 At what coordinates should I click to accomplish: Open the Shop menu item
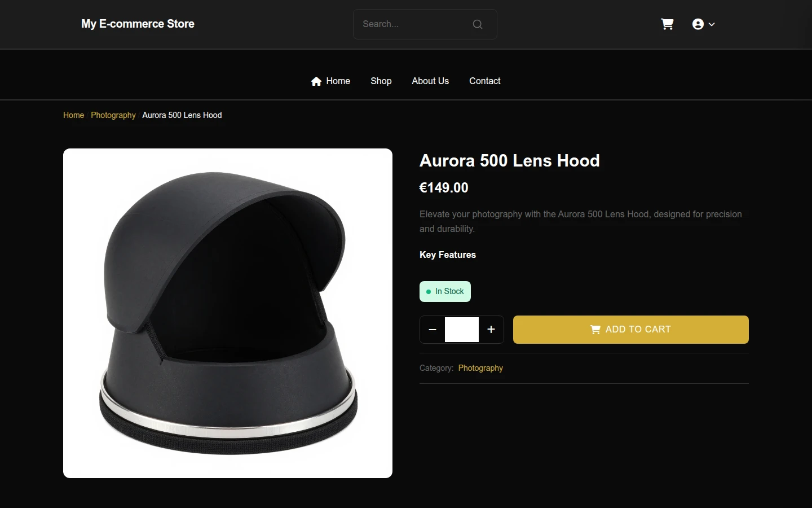click(x=381, y=81)
